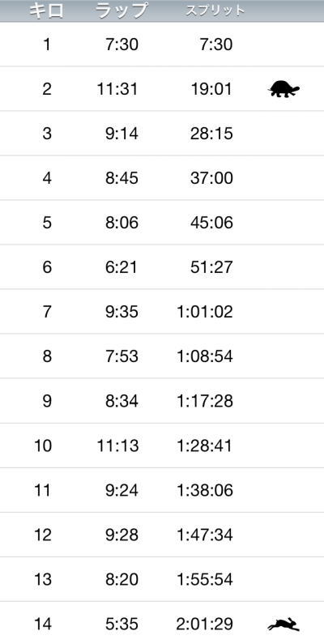The height and width of the screenshot is (644, 324).
Task: Tap the 2:01:29 final split
Action: pos(205,625)
